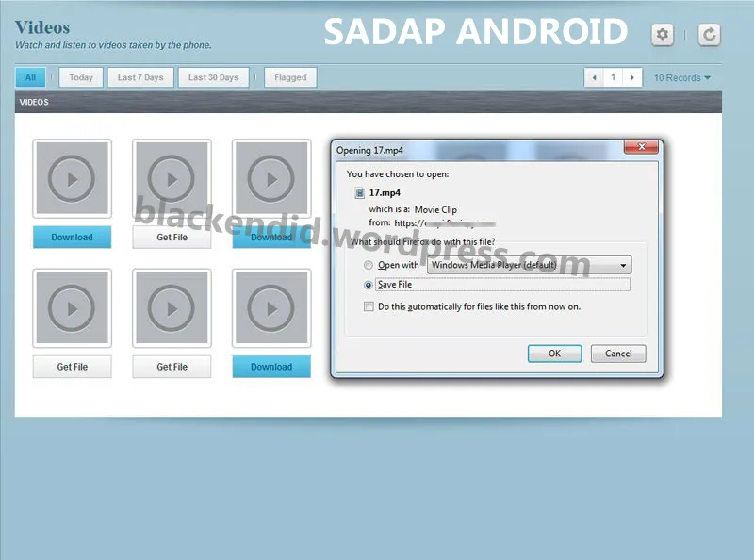The height and width of the screenshot is (560, 754).
Task: Click the 17.mp4 filename text
Action: click(x=385, y=193)
